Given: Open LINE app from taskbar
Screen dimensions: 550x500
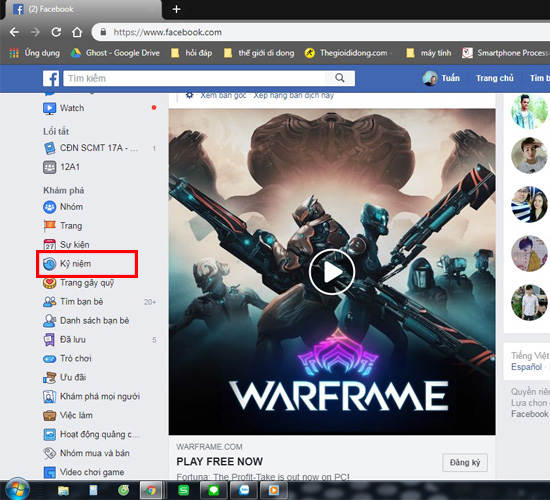Looking at the screenshot, I should point(213,491).
